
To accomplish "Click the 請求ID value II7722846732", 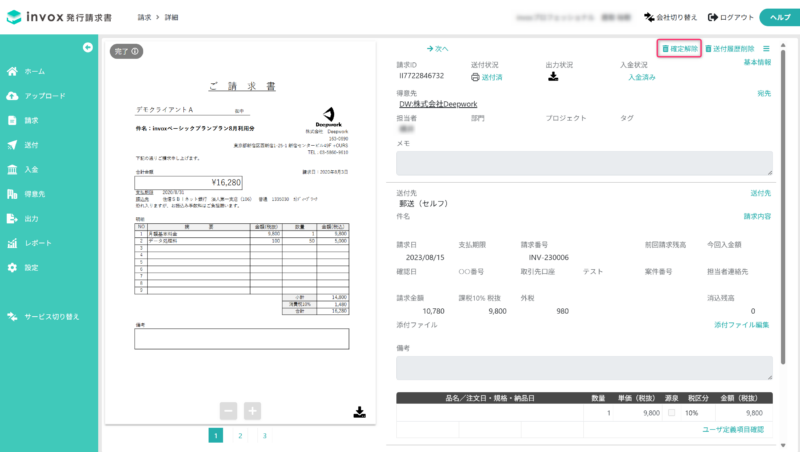I will tap(421, 76).
